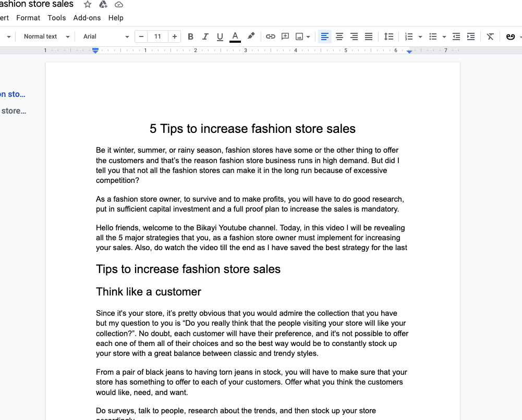Image resolution: width=522 pixels, height=420 pixels.
Task: Open the highlight color pen tool
Action: [251, 36]
